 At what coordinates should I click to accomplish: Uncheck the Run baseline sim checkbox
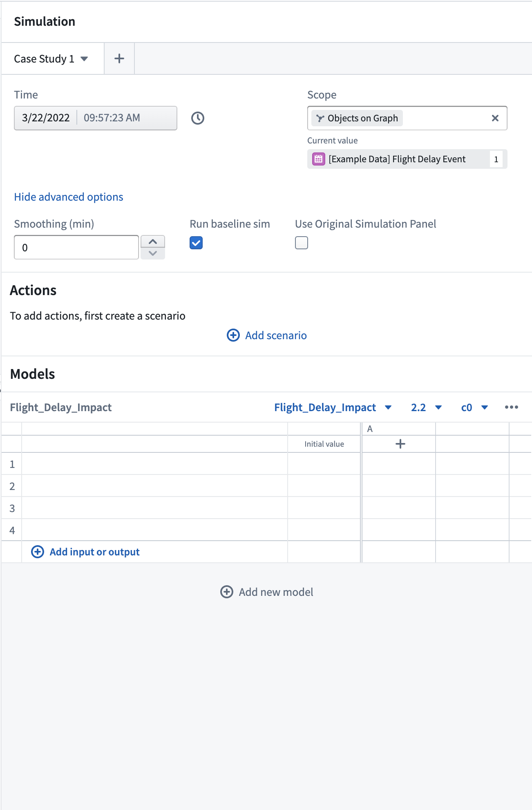click(x=196, y=243)
